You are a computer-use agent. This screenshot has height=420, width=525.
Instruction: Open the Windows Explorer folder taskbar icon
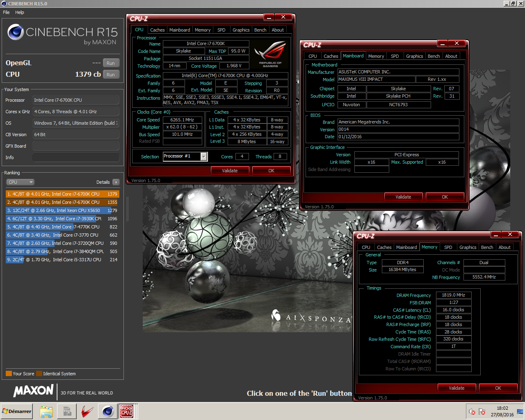coord(46,411)
